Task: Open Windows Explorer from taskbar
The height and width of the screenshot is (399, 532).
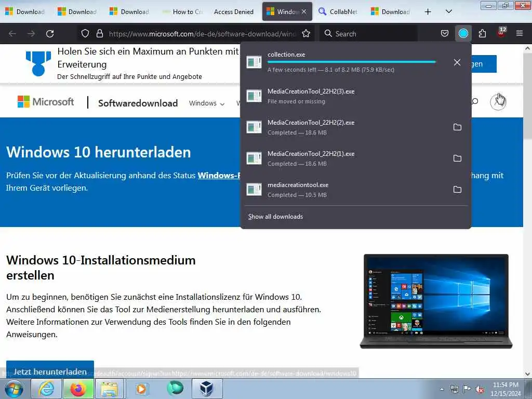Action: (x=109, y=389)
